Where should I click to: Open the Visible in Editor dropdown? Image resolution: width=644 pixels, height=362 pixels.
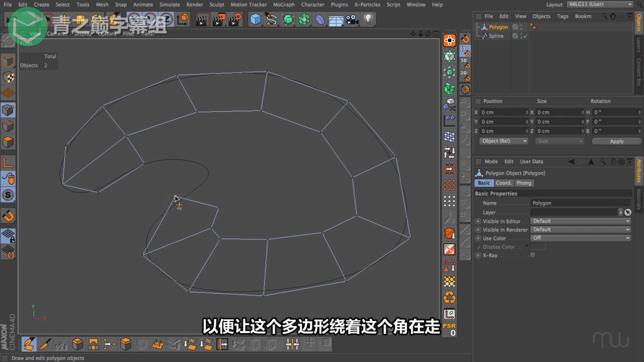tap(580, 221)
